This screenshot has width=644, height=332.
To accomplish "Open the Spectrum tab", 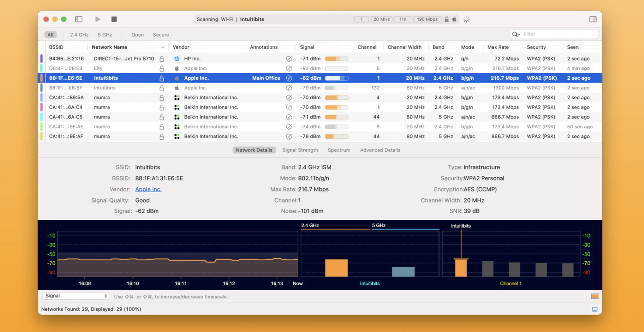I will point(339,150).
